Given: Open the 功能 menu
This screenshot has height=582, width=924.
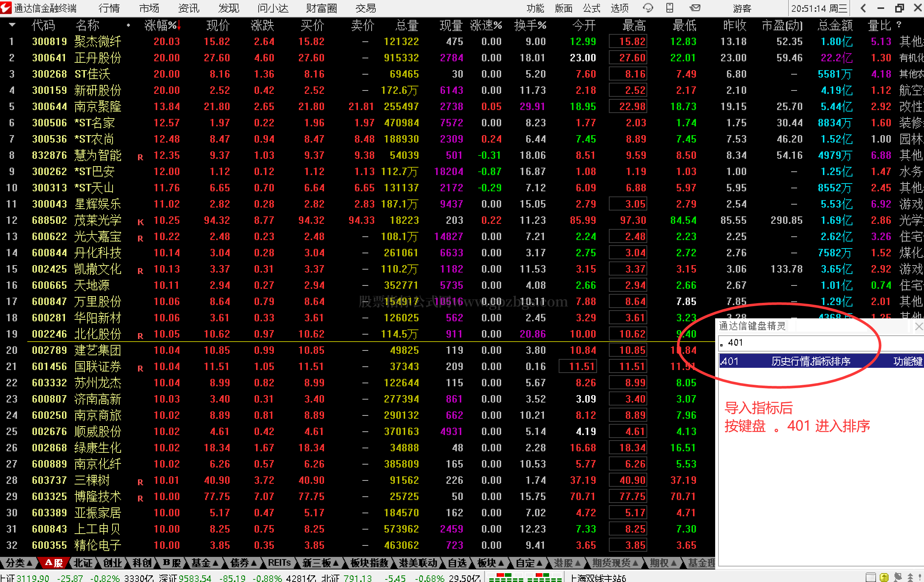Looking at the screenshot, I should (x=535, y=8).
